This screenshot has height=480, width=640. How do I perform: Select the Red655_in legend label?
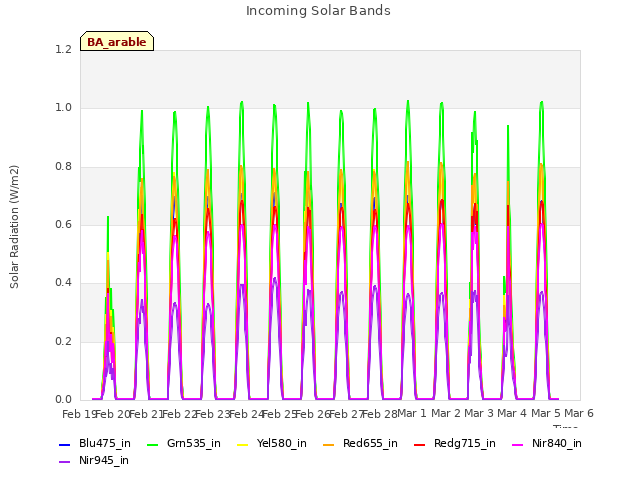click(x=370, y=443)
